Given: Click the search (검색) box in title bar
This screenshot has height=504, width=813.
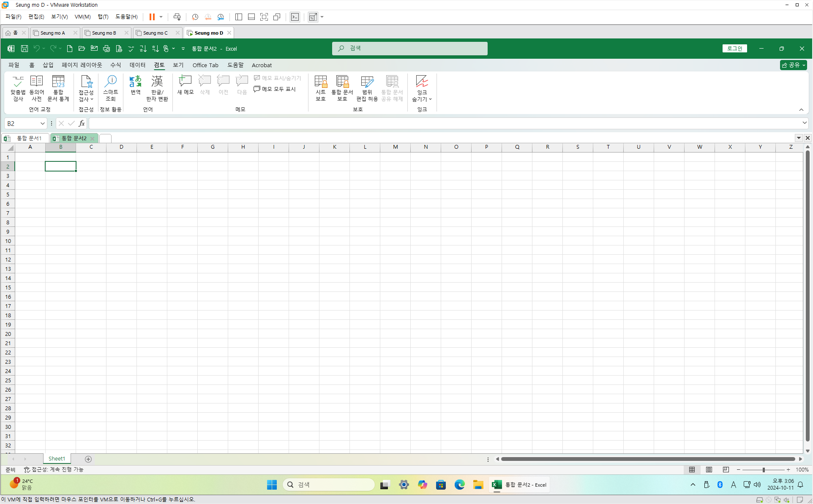Looking at the screenshot, I should click(409, 49).
